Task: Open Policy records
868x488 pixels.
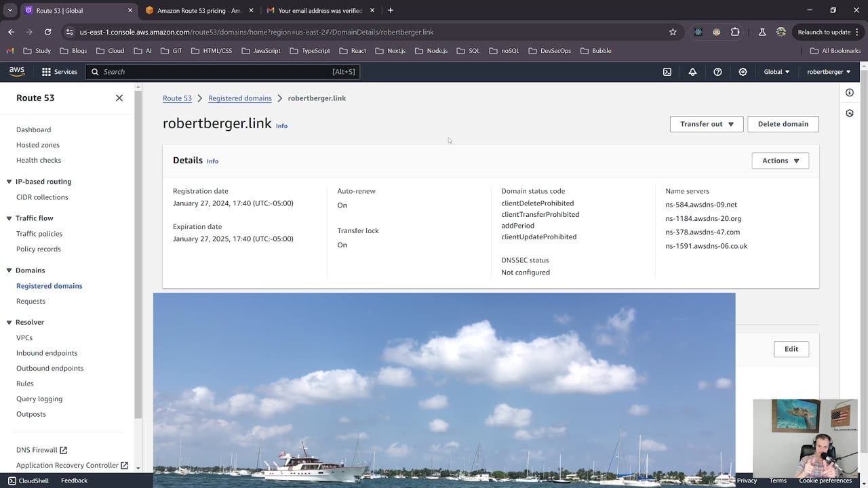Action: click(39, 249)
